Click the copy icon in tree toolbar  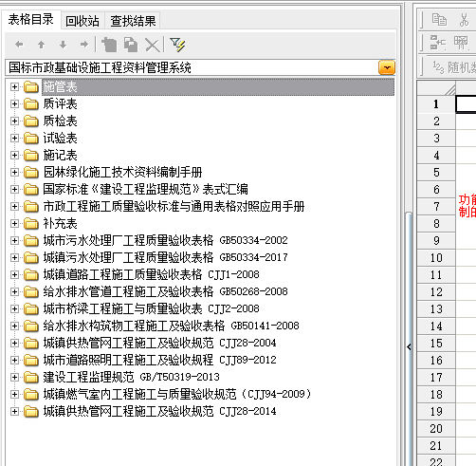point(131,45)
